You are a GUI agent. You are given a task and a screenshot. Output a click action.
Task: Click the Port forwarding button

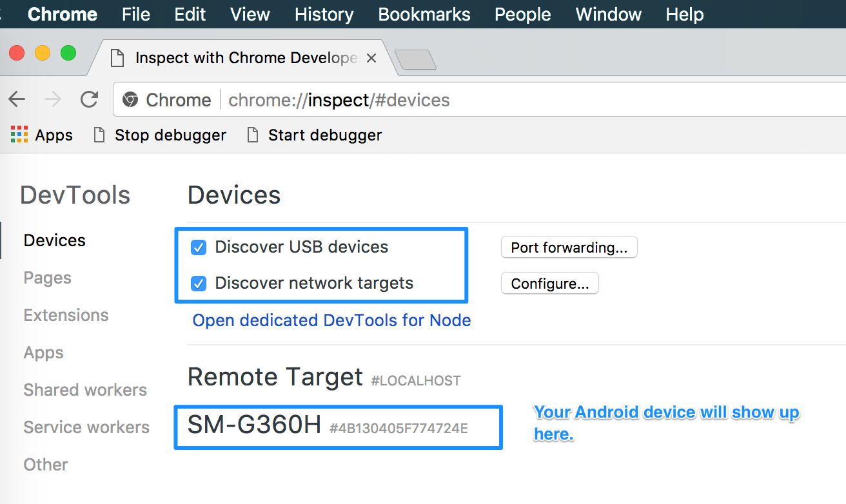point(569,247)
